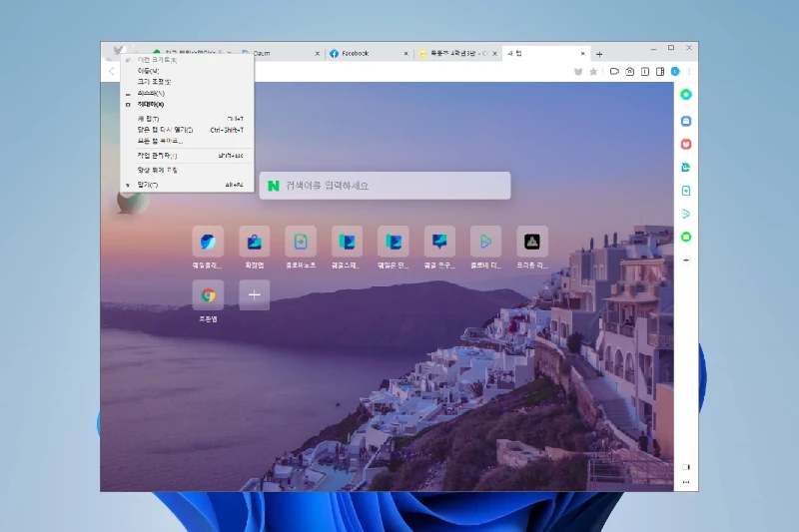Choose 크기 조정(S) in the window menu
This screenshot has height=532, width=799.
187,82
